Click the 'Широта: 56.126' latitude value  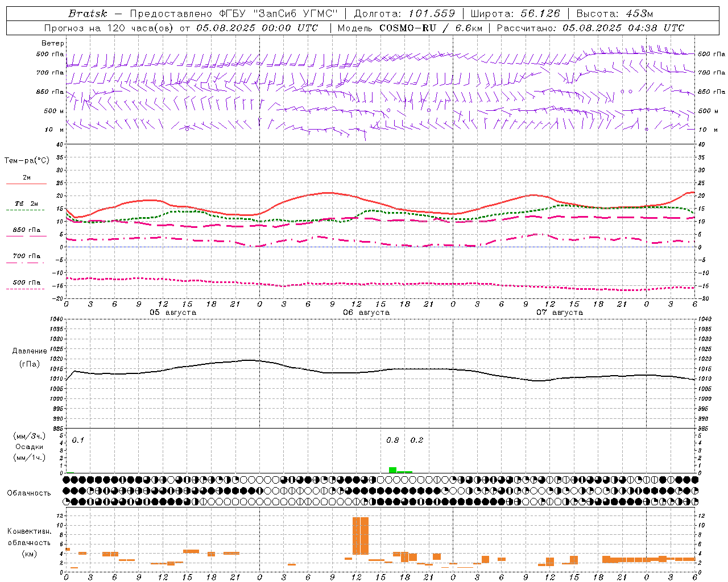click(515, 14)
